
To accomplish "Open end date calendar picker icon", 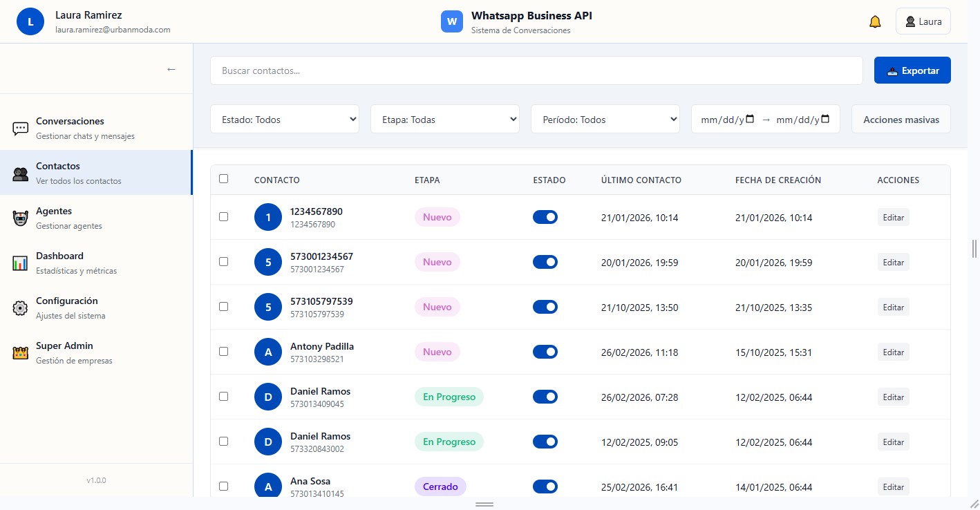I will pos(825,119).
